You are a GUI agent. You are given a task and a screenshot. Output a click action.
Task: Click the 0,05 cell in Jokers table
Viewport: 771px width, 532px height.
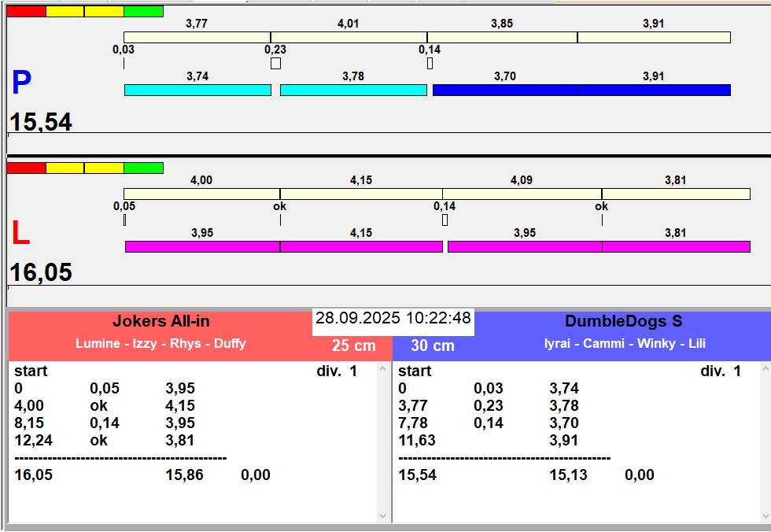pyautogui.click(x=104, y=389)
